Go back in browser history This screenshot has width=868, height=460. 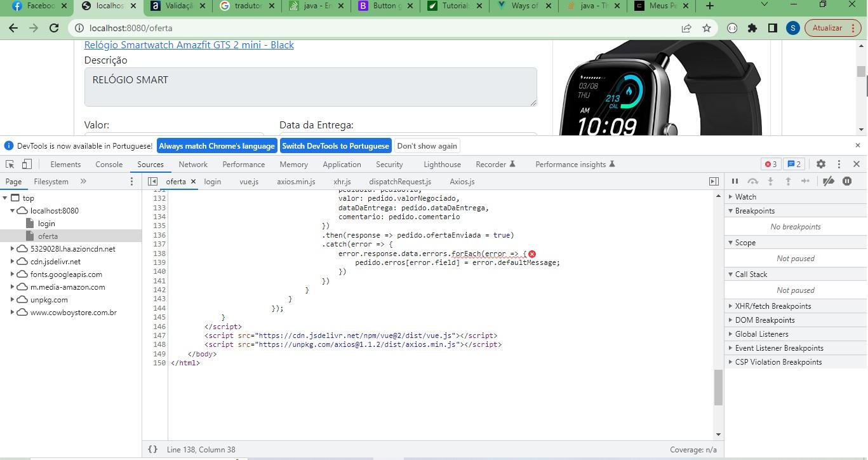pos(13,28)
